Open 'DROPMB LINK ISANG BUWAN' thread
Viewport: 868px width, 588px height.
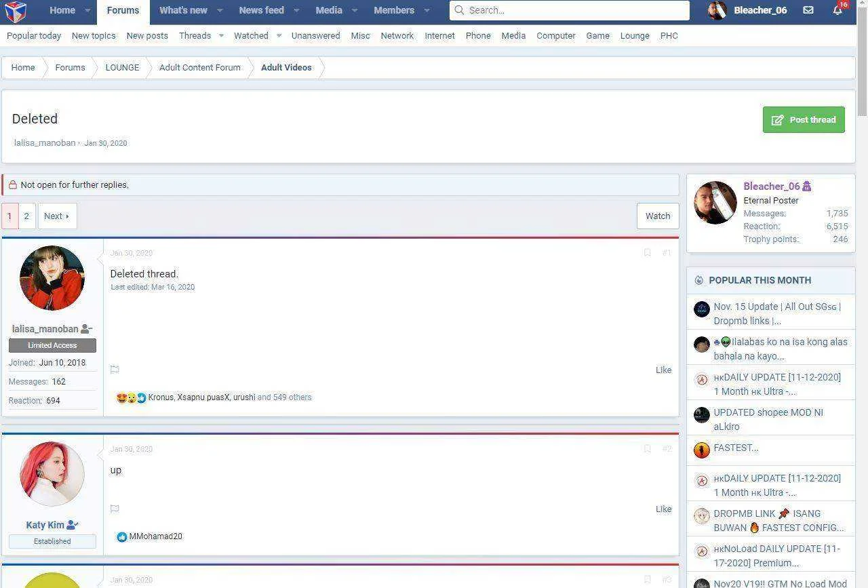click(x=779, y=520)
